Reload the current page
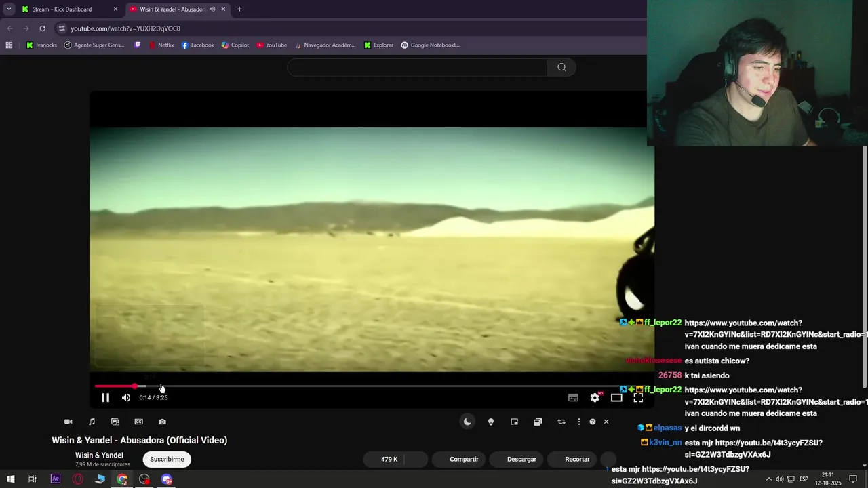 pos(42,28)
